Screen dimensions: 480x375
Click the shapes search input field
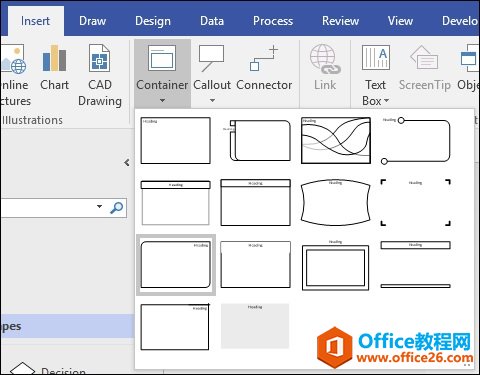click(48, 208)
